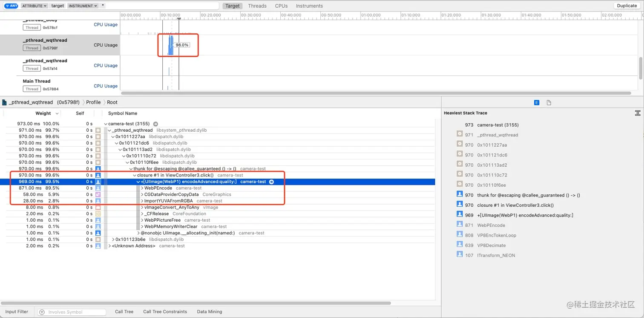Select the document inspector icon
The width and height of the screenshot is (644, 318).
(549, 103)
